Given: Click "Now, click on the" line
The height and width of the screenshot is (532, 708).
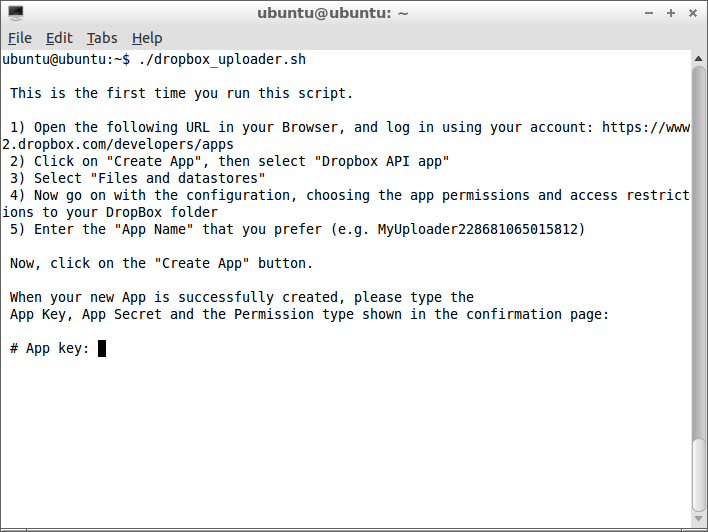Looking at the screenshot, I should [x=161, y=263].
